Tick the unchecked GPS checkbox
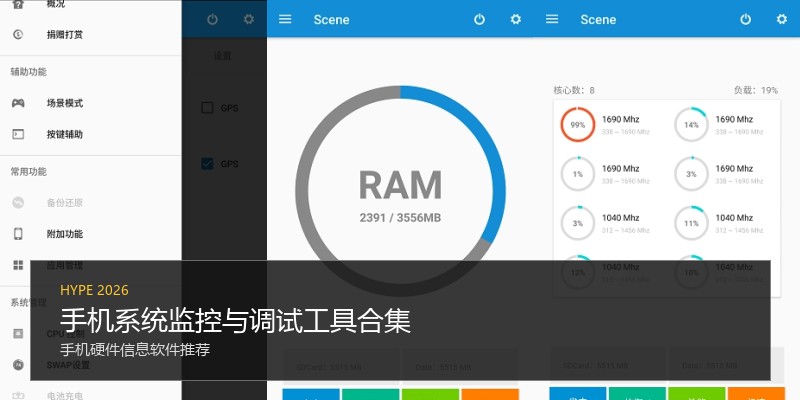This screenshot has width=800, height=400. pos(207,108)
